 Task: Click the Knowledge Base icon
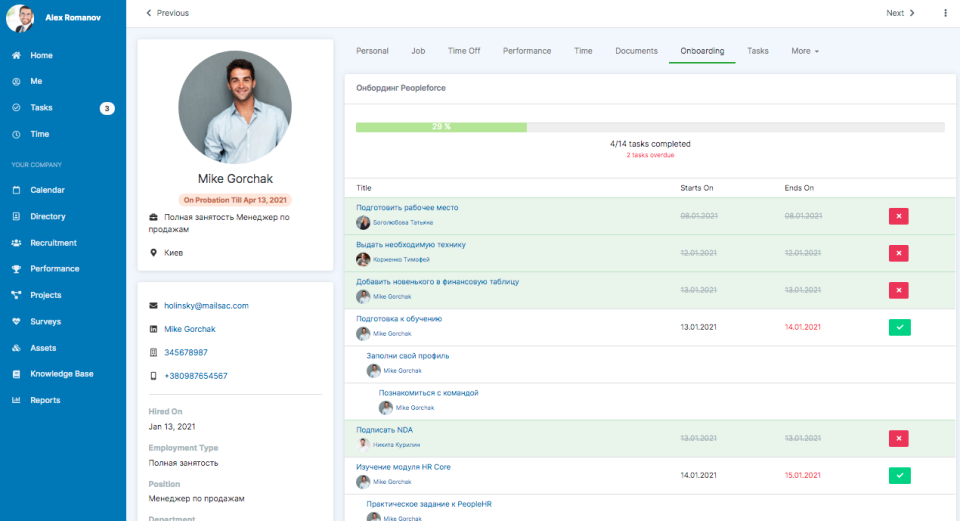[16, 374]
